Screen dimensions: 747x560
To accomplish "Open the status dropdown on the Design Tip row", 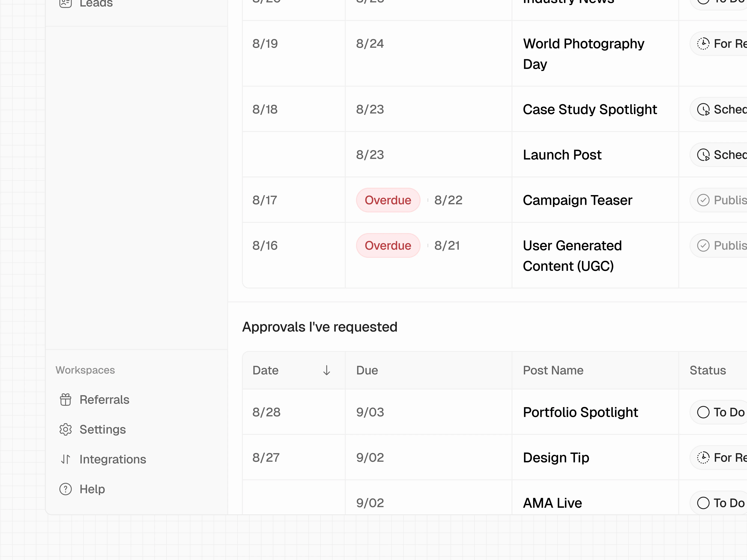I will (719, 458).
